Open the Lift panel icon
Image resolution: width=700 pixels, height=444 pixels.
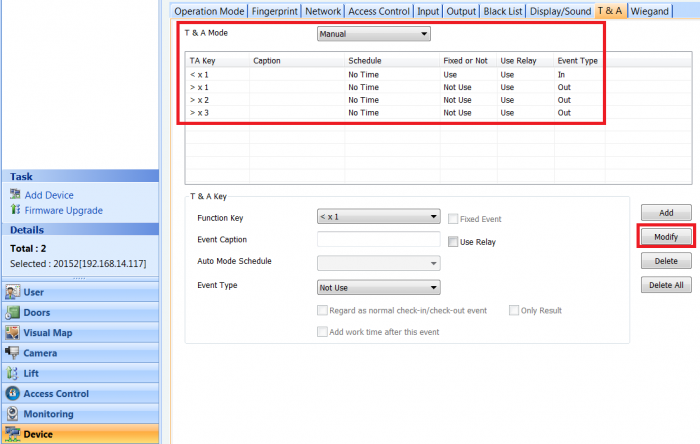[x=13, y=373]
